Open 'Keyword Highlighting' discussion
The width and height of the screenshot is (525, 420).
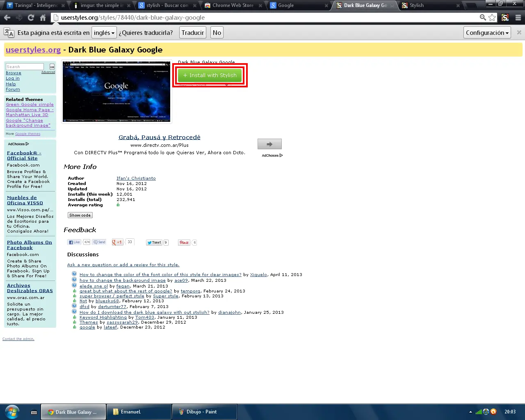pos(103,317)
